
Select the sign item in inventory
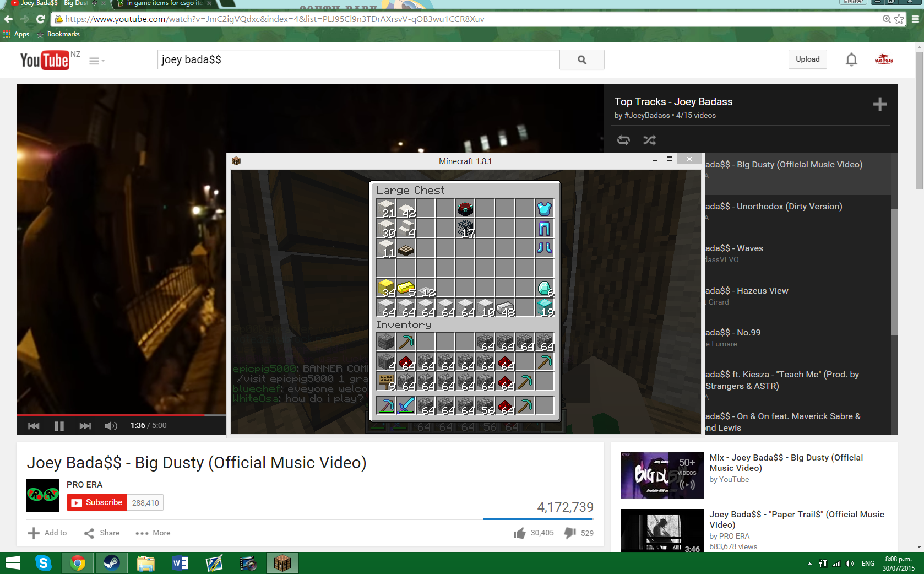tap(386, 381)
